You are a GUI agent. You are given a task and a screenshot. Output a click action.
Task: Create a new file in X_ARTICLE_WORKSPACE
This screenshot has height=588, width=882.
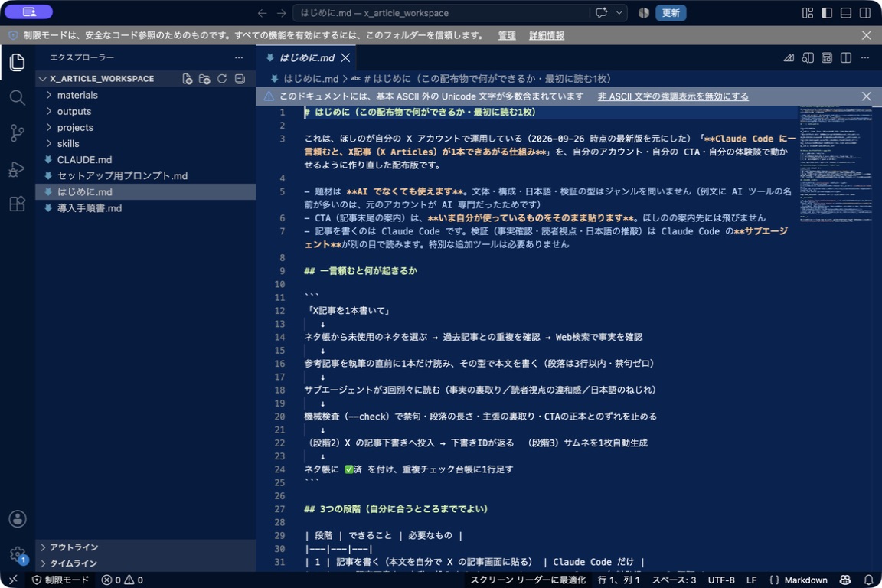[188, 79]
